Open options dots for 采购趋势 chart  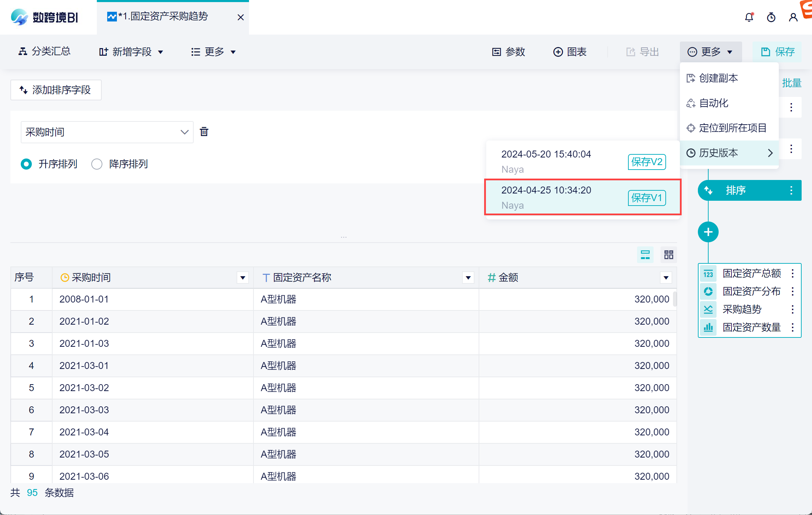click(792, 309)
